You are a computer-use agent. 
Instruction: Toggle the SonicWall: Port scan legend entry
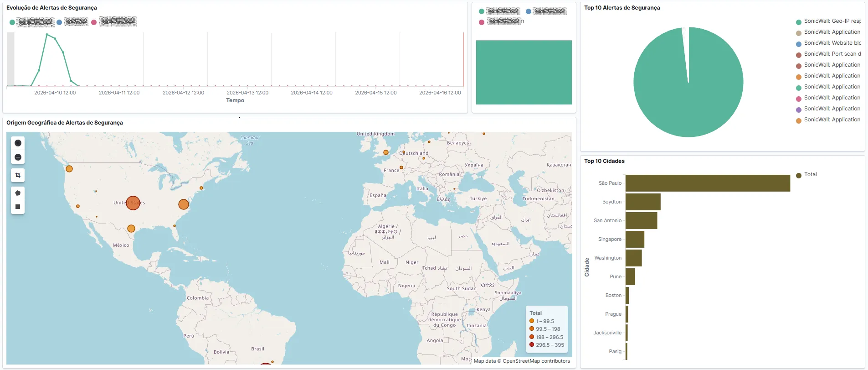tap(828, 54)
